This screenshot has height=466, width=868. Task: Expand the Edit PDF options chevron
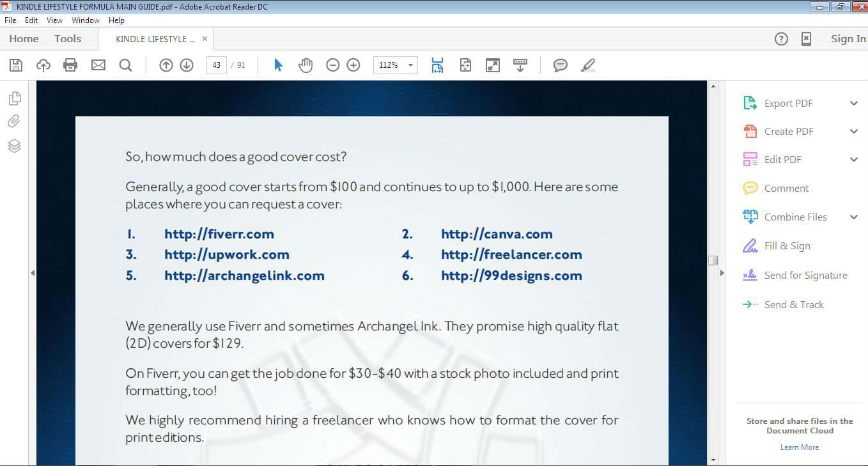(854, 159)
